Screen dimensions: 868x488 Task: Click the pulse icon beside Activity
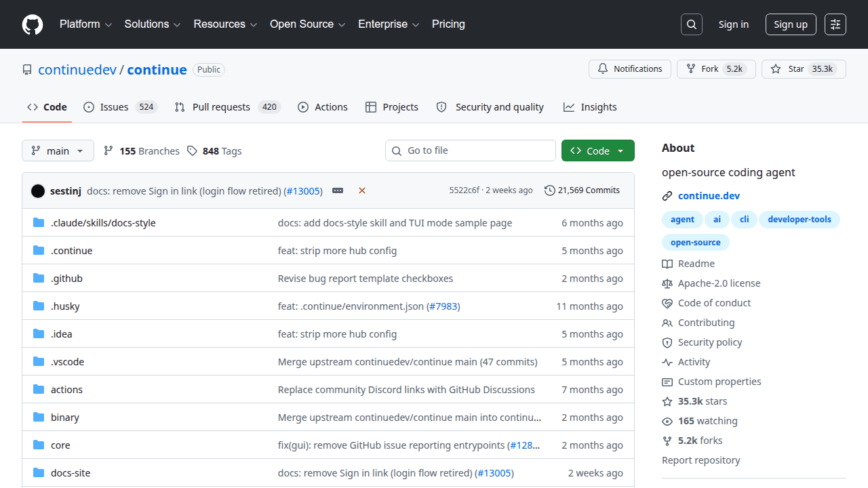coord(667,362)
